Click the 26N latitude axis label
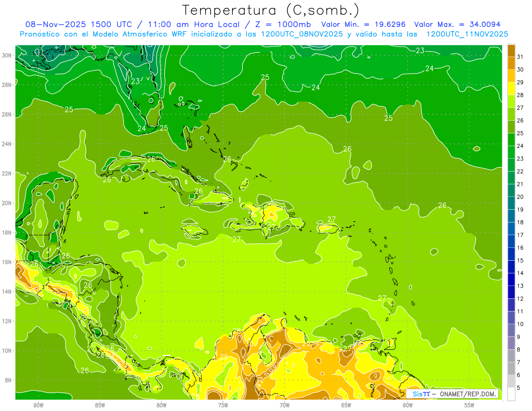The image size is (532, 411). point(7,114)
